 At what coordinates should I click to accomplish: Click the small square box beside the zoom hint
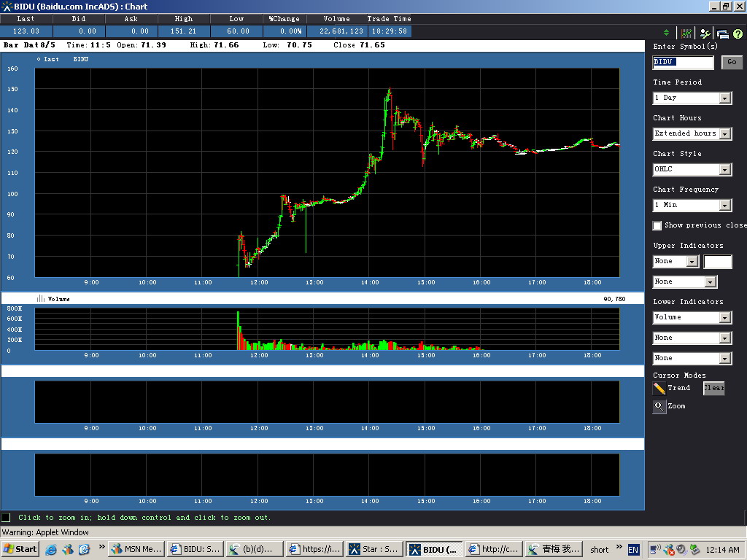click(6, 517)
